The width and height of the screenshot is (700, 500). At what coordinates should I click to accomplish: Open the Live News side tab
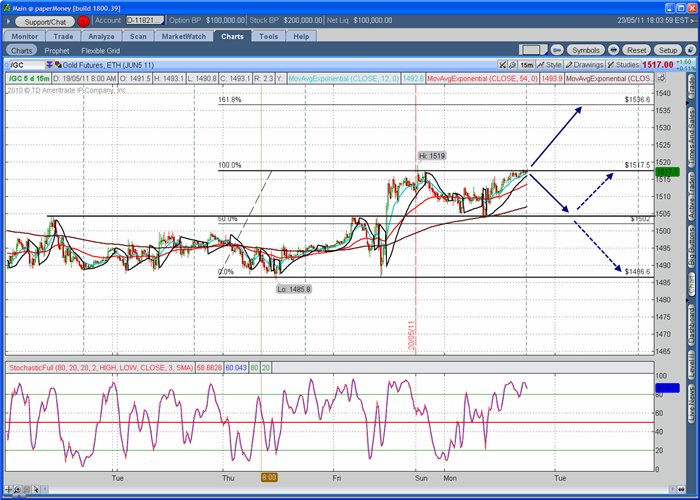coord(691,404)
